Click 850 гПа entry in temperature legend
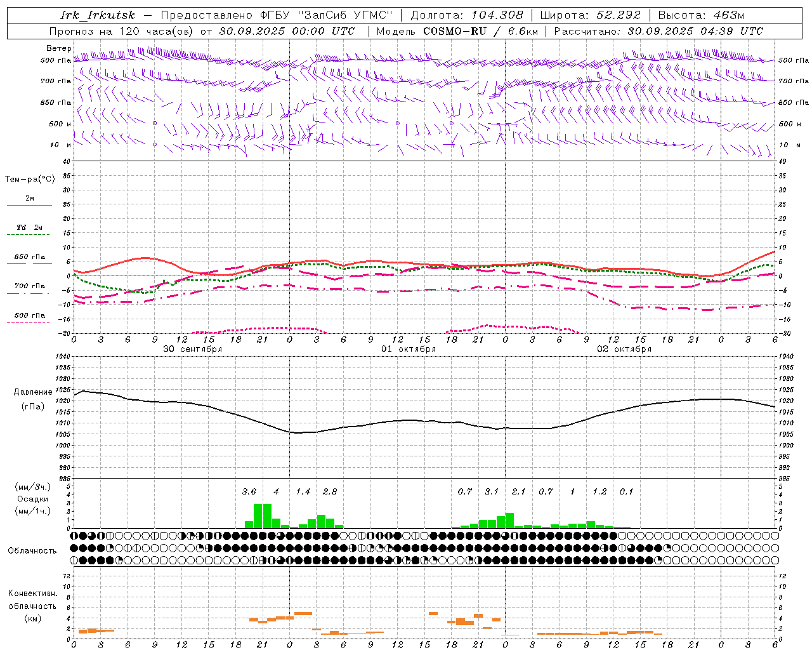The image size is (812, 650). point(30,257)
